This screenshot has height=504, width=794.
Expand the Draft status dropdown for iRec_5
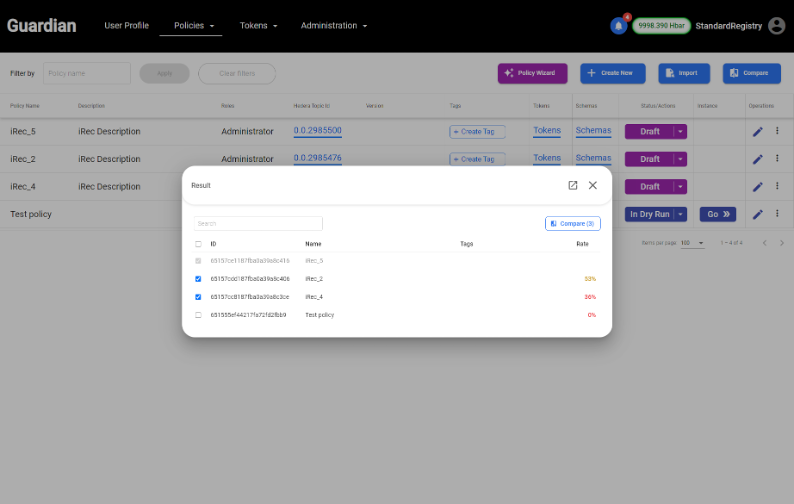pyautogui.click(x=681, y=131)
